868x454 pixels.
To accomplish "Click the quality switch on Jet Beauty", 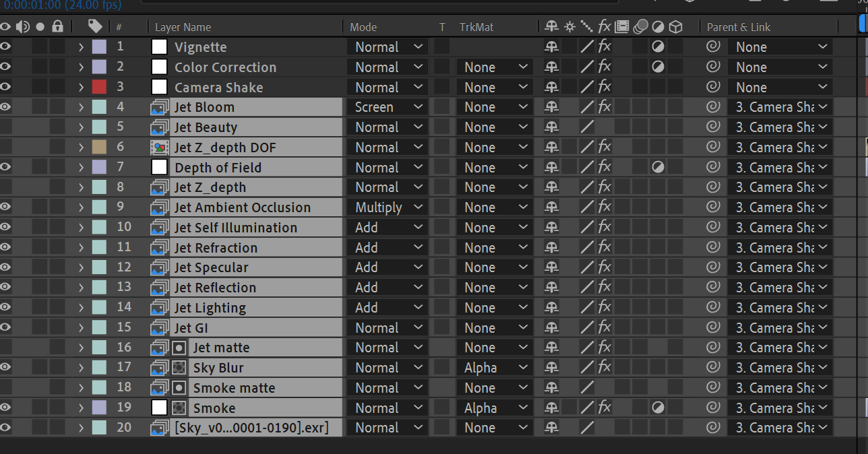I will tap(587, 127).
